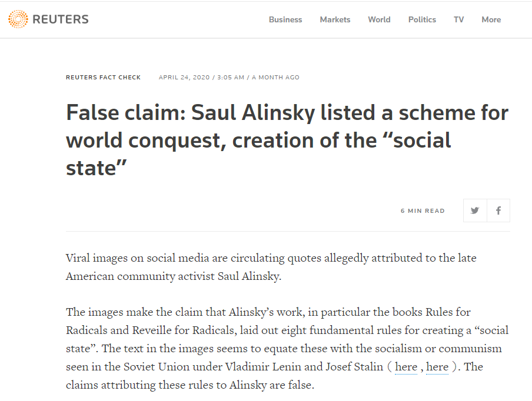Share article via Facebook icon
Screen dimensions: 532x401
pos(498,210)
